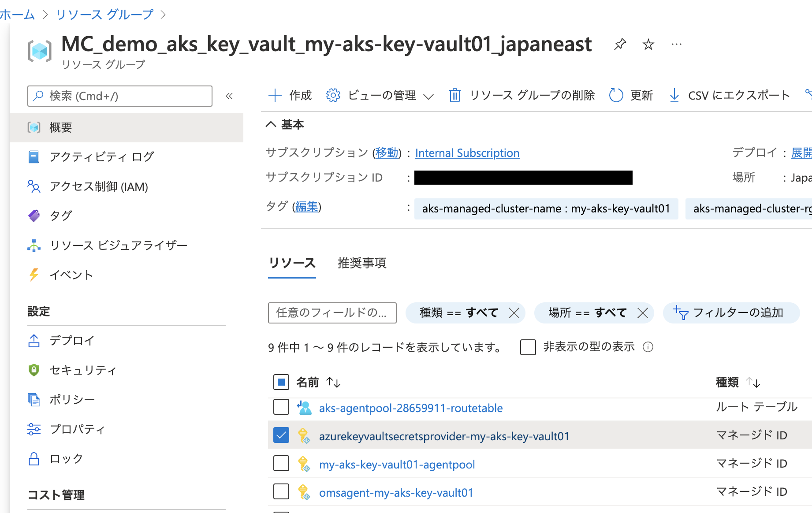Screen dimensions: 812x513
Task: Click the リソース グループの削除 button label
Action: (x=532, y=95)
